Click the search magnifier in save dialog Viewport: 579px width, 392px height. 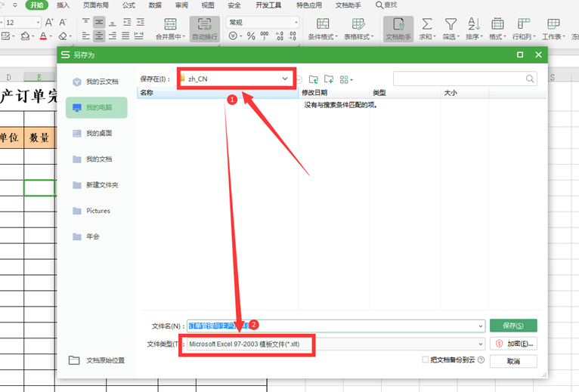tap(530, 79)
